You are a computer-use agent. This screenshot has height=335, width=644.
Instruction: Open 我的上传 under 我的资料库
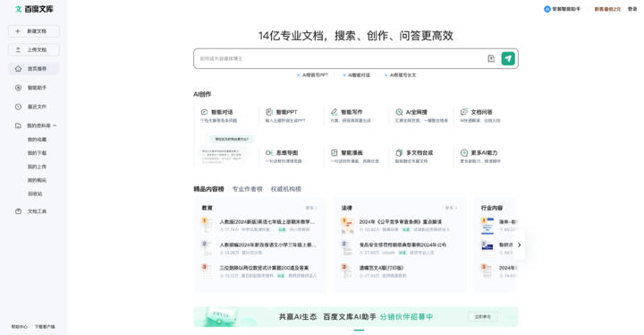(37, 167)
